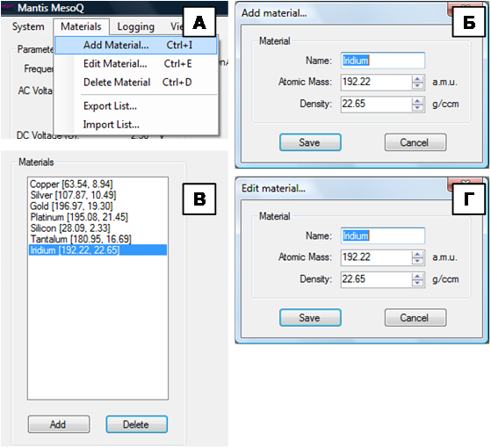Increase Density in Edit material dialog
This screenshot has height=448, width=491.
point(417,276)
